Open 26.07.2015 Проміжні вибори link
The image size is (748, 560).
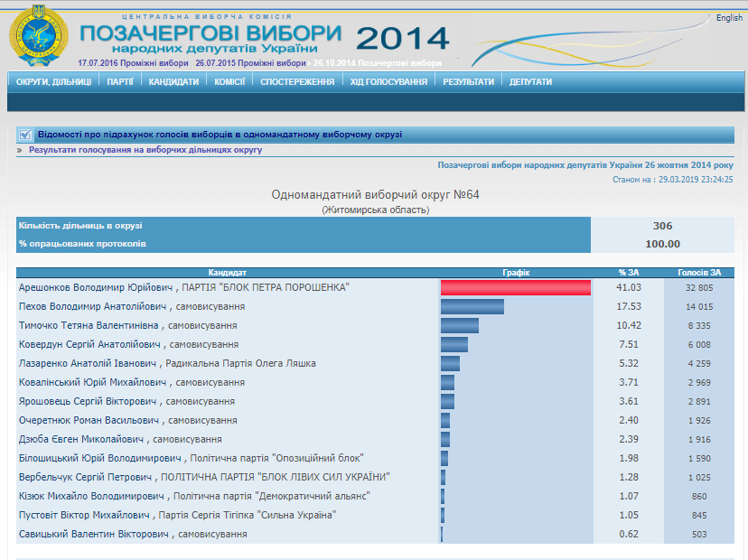point(250,63)
